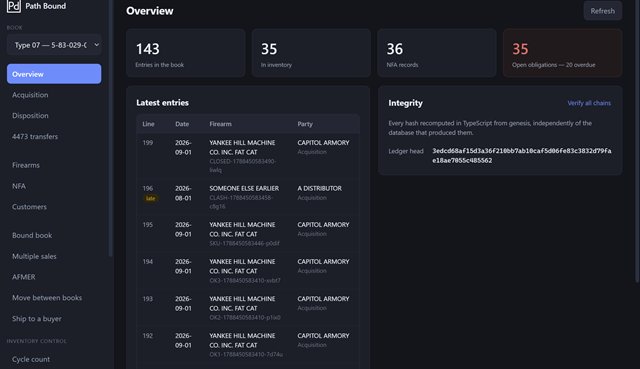Click the ledger head hash value
The width and height of the screenshot is (640, 369).
(x=522, y=156)
